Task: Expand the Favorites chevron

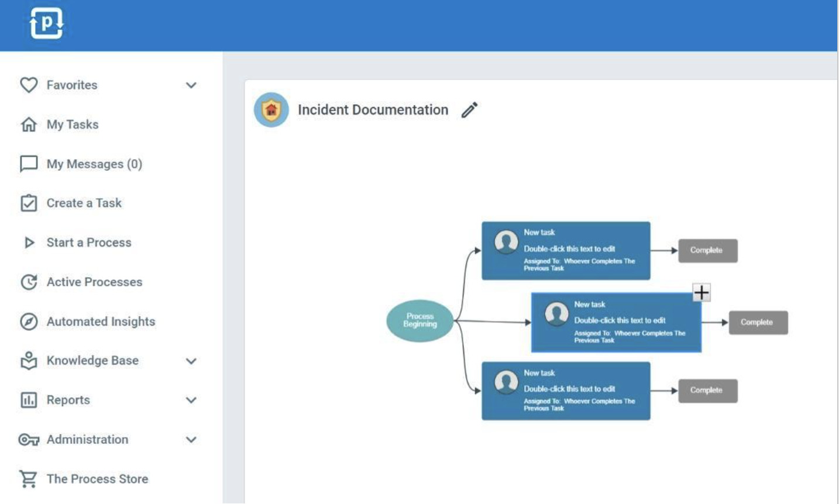Action: point(191,85)
